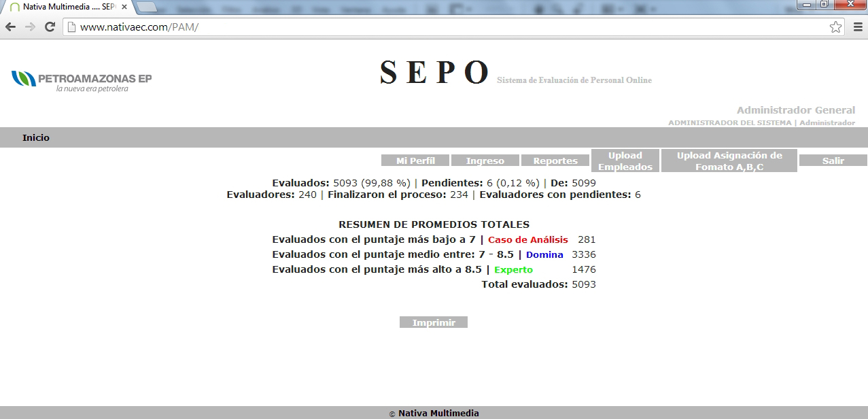868x419 pixels.
Task: Bookmark this page with the star icon
Action: point(835,27)
